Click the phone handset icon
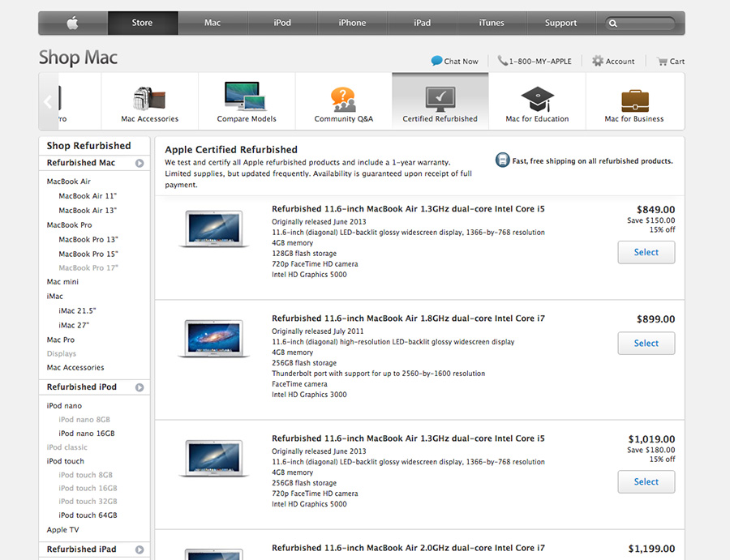Screen dimensions: 730x560 [502, 61]
